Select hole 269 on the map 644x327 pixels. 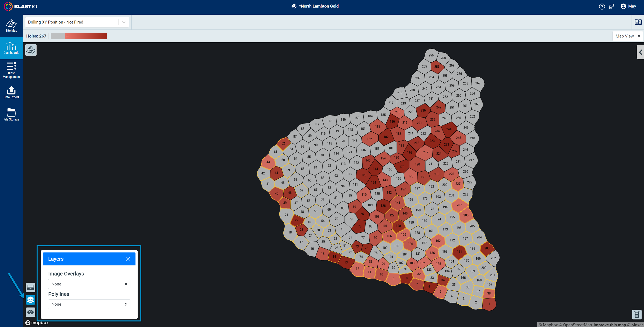click(478, 83)
